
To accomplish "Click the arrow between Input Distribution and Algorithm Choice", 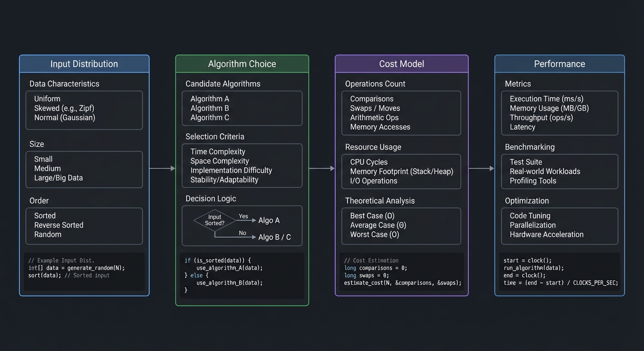I will point(162,168).
